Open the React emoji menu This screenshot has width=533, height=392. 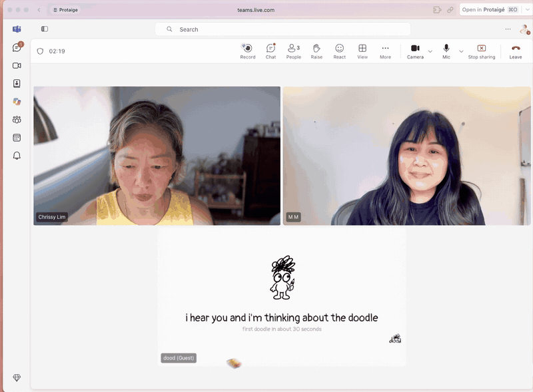pyautogui.click(x=339, y=51)
